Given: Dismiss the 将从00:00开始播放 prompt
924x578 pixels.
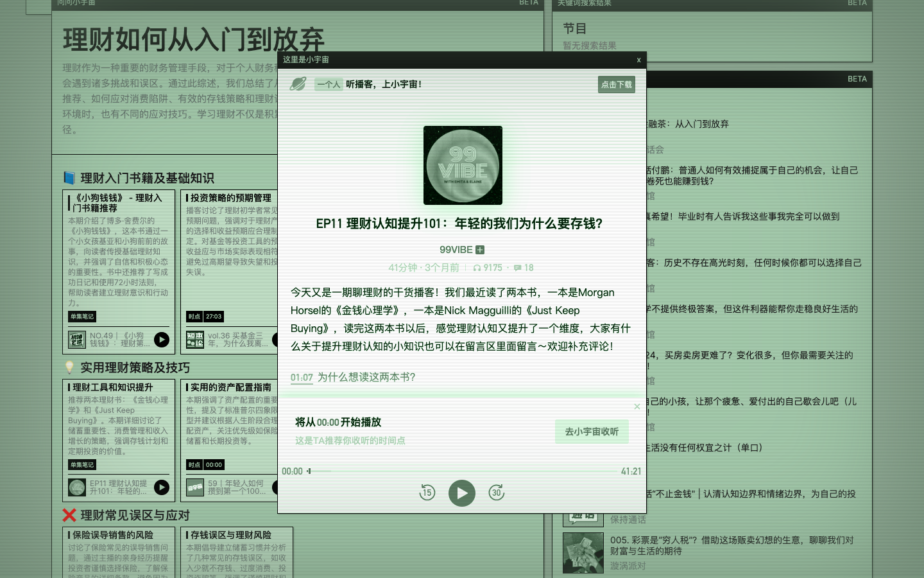Looking at the screenshot, I should (637, 407).
